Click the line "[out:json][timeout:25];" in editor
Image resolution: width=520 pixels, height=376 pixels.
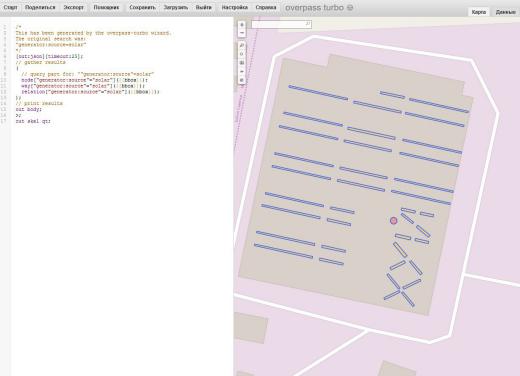pos(49,56)
